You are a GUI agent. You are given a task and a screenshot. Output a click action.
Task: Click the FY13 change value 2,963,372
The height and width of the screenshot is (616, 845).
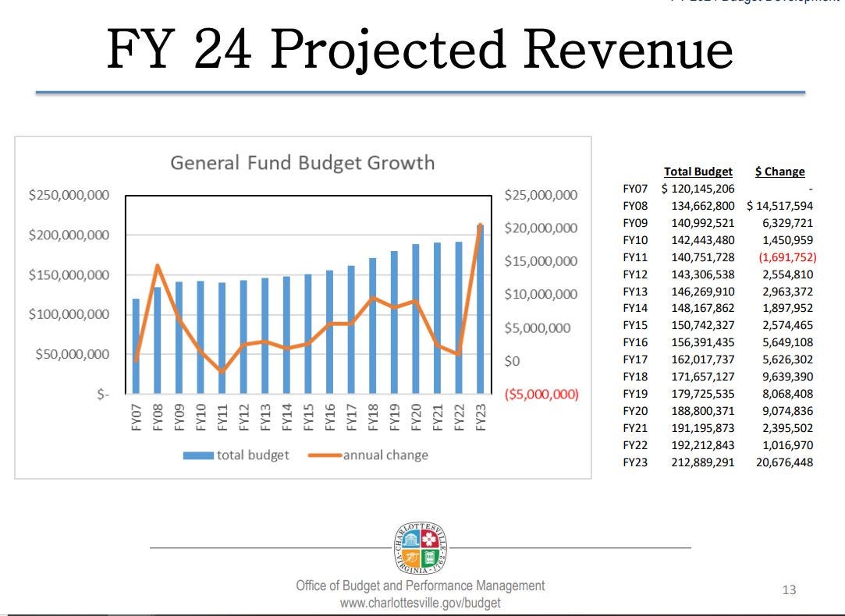787,292
